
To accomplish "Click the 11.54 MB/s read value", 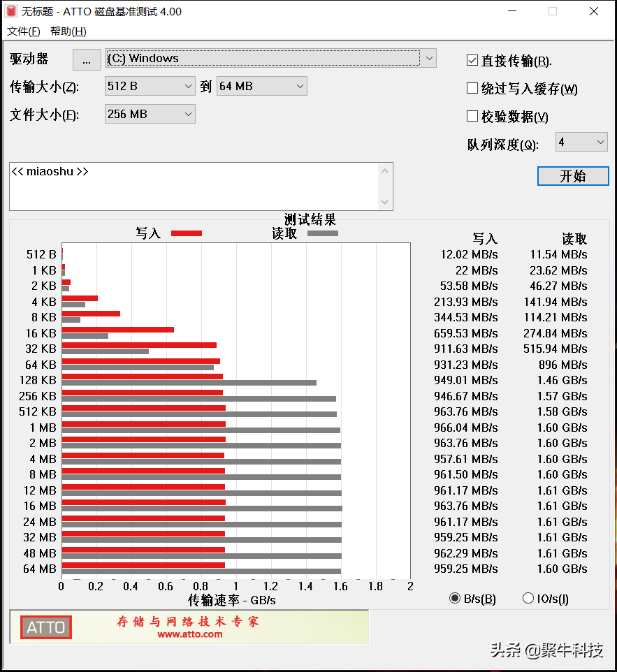I will pos(559,254).
